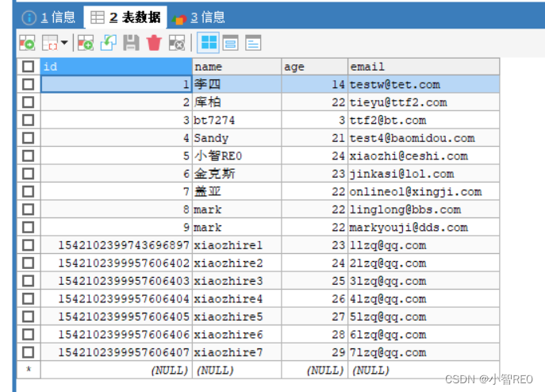545x392 pixels.
Task: Check the row checkbox for xiaozhire1
Action: [28, 245]
